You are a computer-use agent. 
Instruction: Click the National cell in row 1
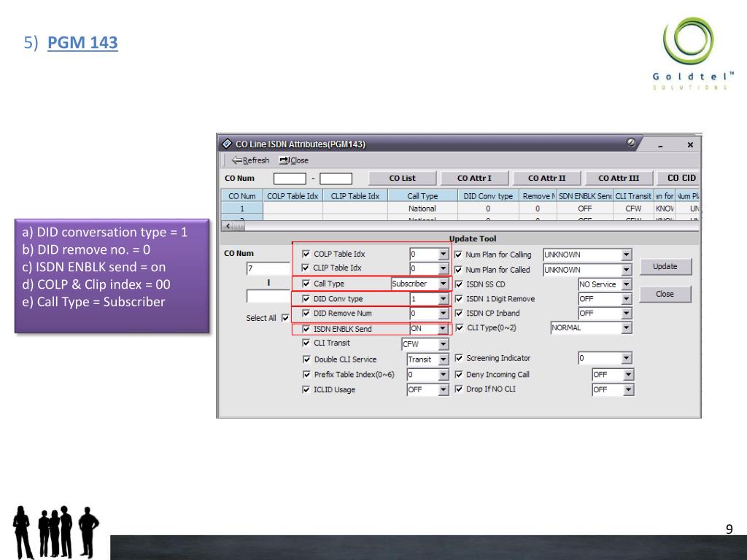coord(422,209)
